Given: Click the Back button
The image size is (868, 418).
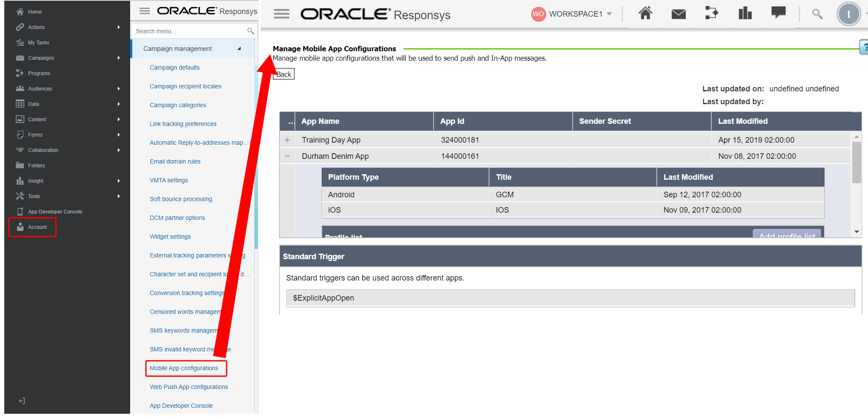Looking at the screenshot, I should point(284,74).
